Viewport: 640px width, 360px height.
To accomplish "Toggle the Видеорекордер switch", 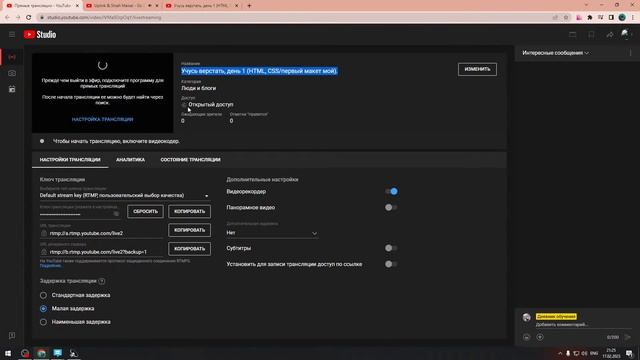I will [x=391, y=191].
